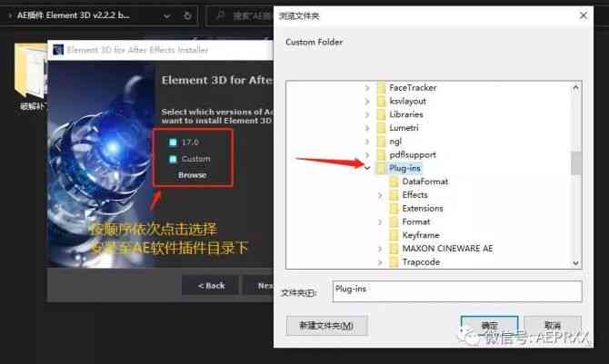Click the Format folder icon
609x364 pixels.
(394, 221)
